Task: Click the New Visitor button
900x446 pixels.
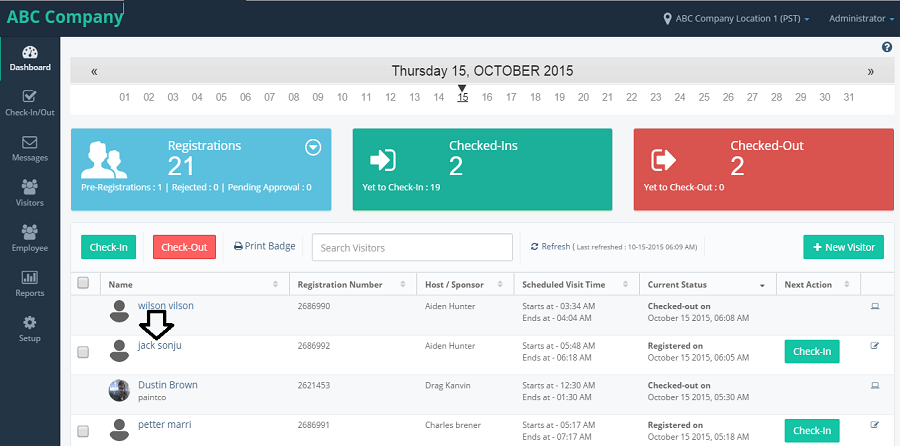Action: tap(843, 247)
